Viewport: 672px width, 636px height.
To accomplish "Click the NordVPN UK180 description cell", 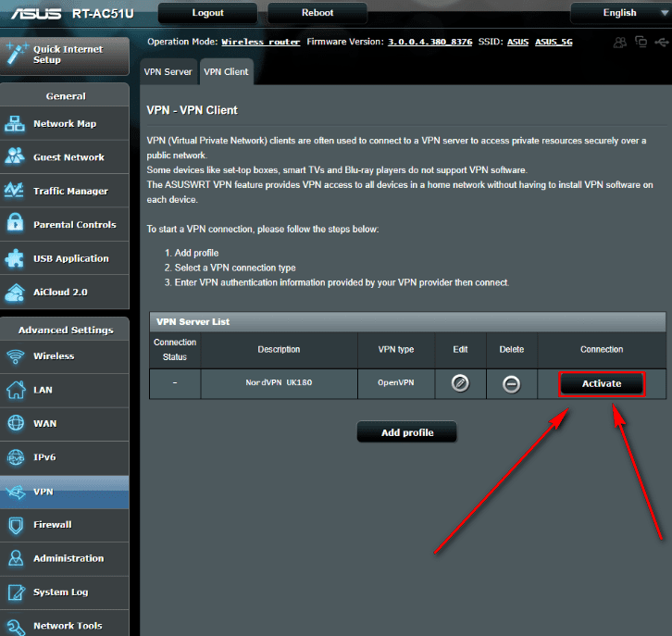I will (x=279, y=382).
